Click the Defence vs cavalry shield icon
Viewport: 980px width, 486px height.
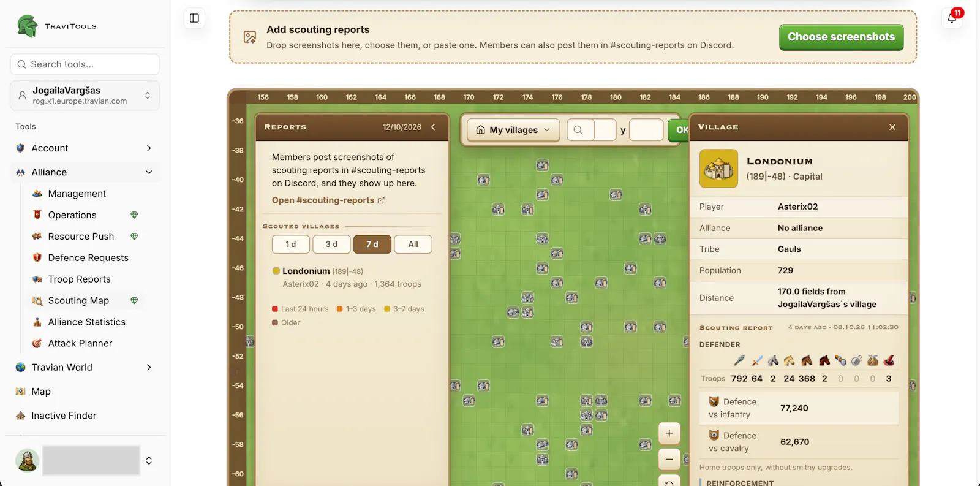tap(714, 435)
